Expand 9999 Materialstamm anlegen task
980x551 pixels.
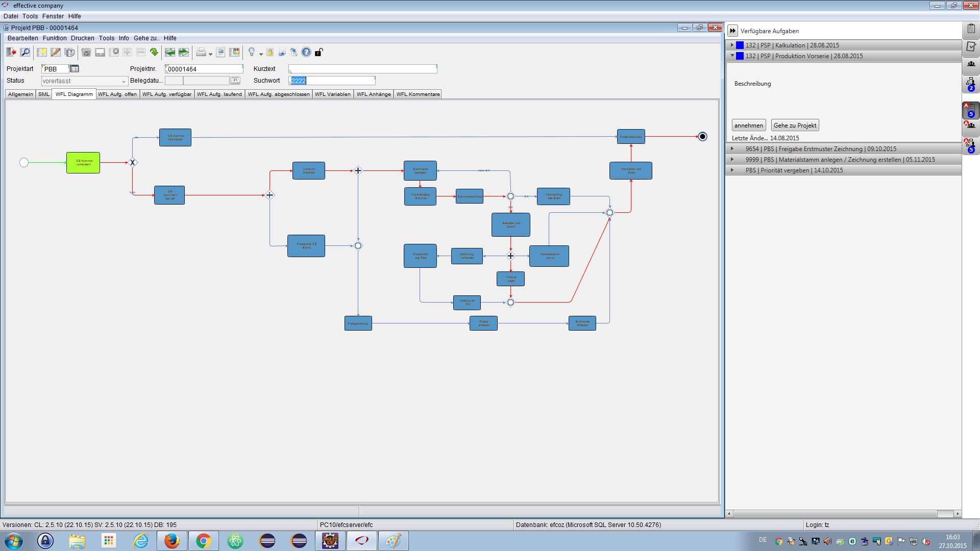(732, 159)
